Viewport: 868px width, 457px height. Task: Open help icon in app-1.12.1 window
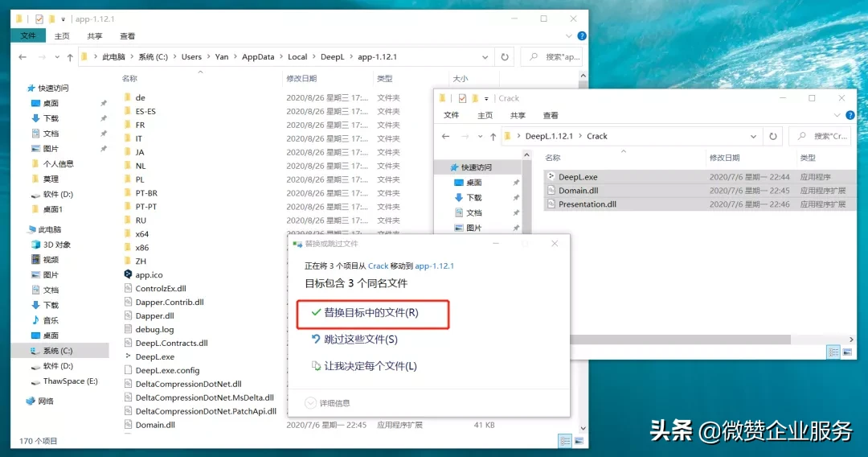click(582, 36)
